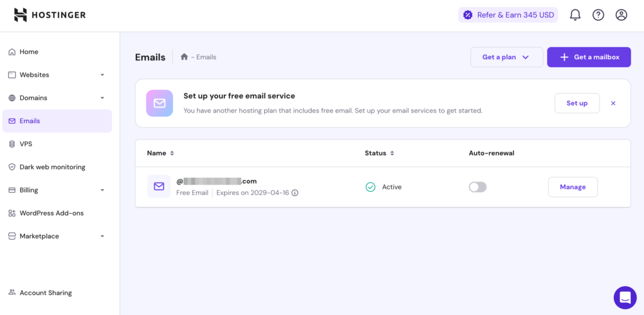
Task: Open the Get a plan dropdown
Action: [506, 57]
